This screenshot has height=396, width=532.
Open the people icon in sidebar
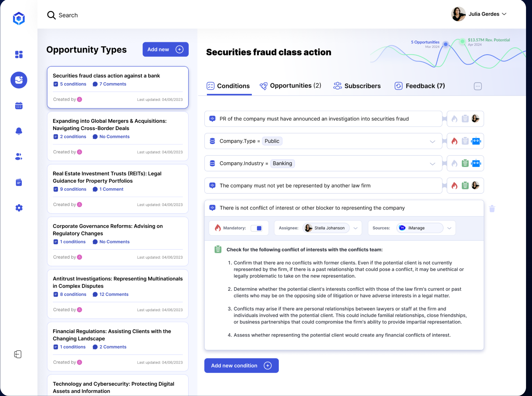[19, 157]
